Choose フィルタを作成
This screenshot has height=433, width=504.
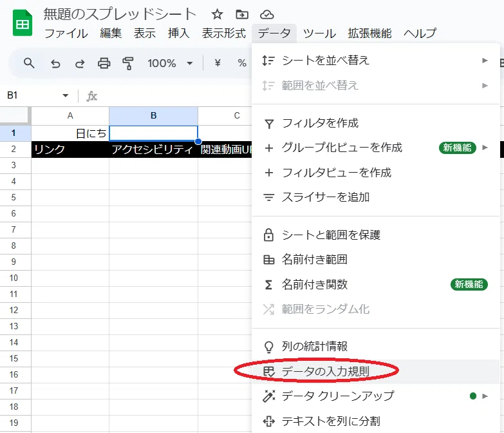376,123
